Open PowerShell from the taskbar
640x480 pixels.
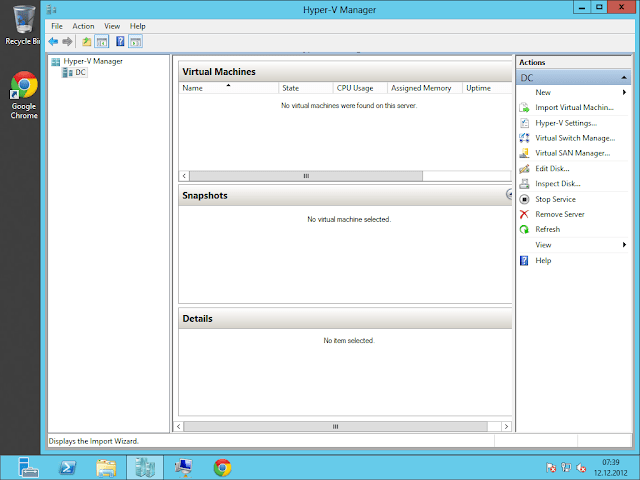(x=66, y=467)
